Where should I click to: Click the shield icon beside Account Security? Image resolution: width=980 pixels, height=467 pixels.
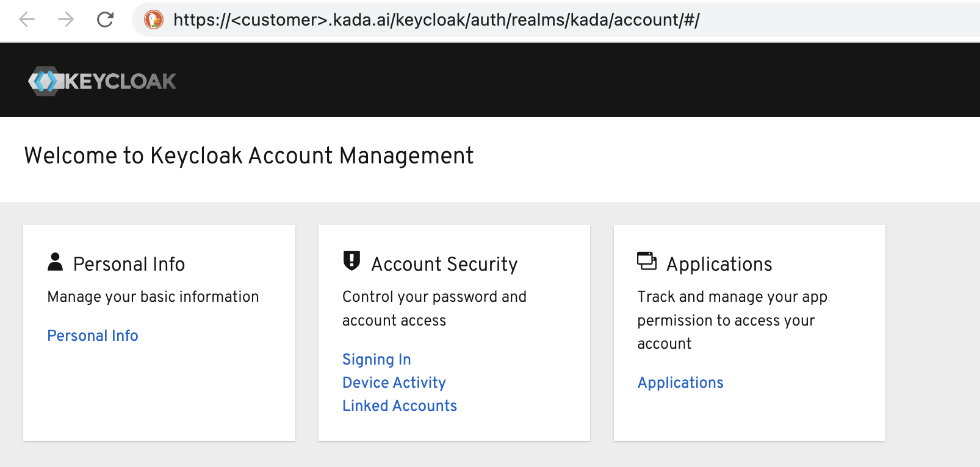(x=351, y=261)
